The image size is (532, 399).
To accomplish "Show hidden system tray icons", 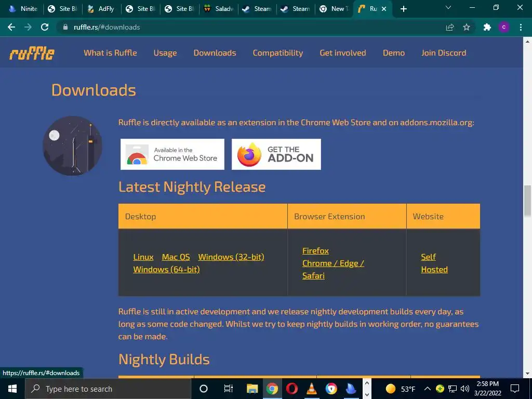I will pos(428,389).
